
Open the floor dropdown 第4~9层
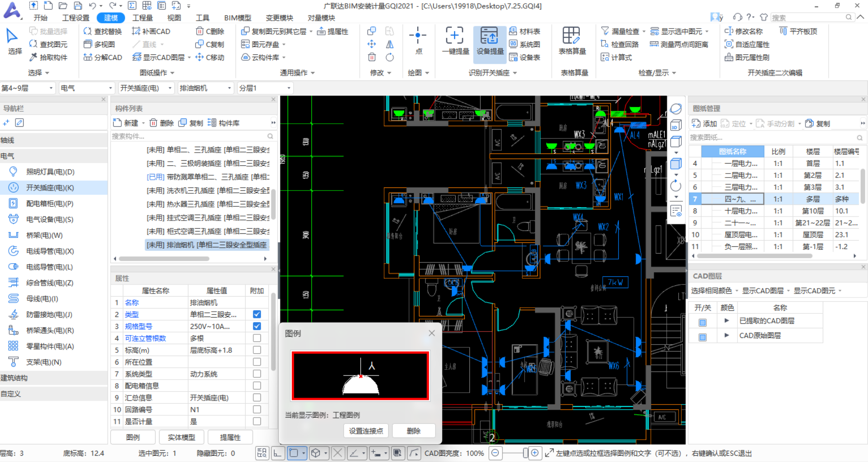(28, 88)
